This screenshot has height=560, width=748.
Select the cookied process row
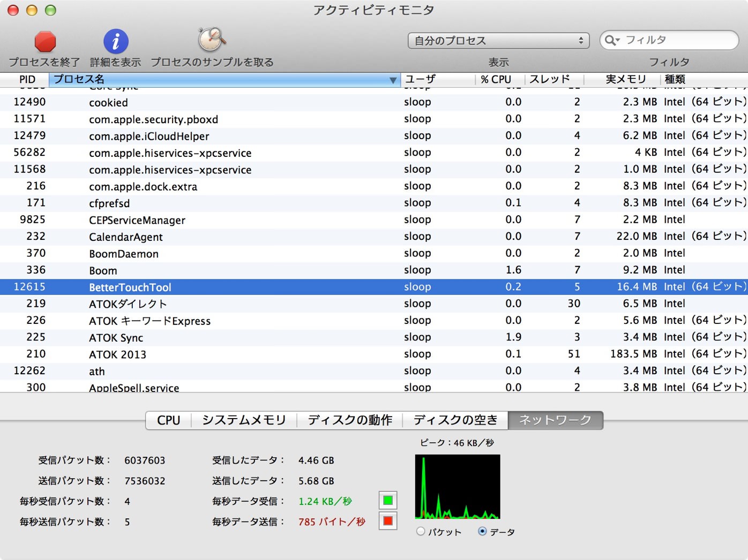(x=374, y=102)
